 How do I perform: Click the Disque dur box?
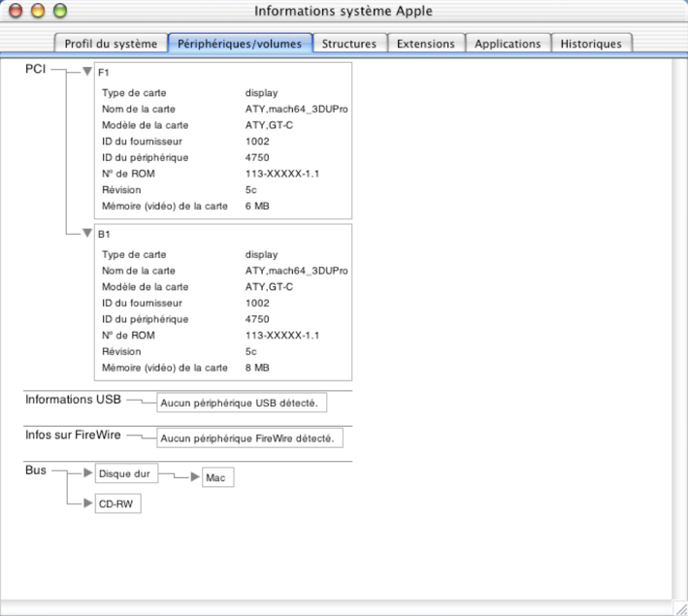pyautogui.click(x=126, y=473)
